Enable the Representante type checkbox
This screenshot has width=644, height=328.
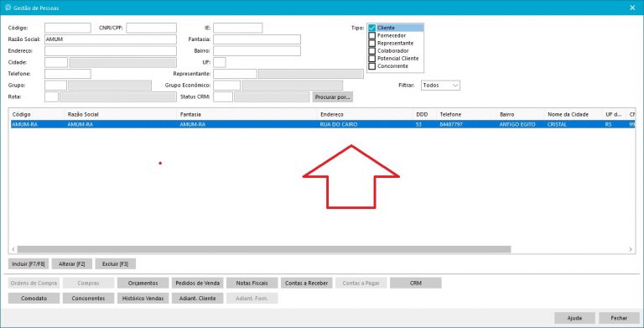click(371, 43)
